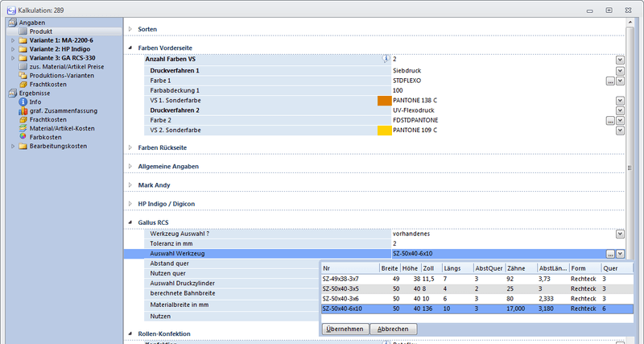Click the Kalkulation app icon in title bar
Viewport: 644px width, 344px height.
pyautogui.click(x=11, y=10)
